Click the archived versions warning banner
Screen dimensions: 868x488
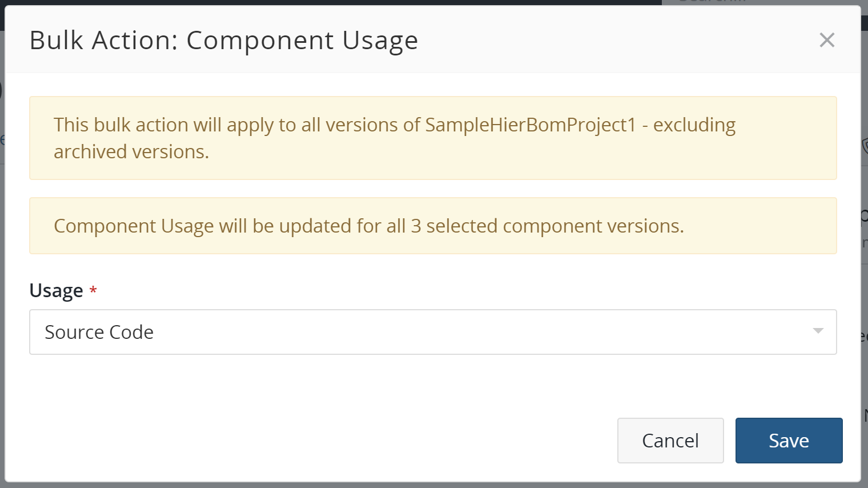[x=433, y=138]
